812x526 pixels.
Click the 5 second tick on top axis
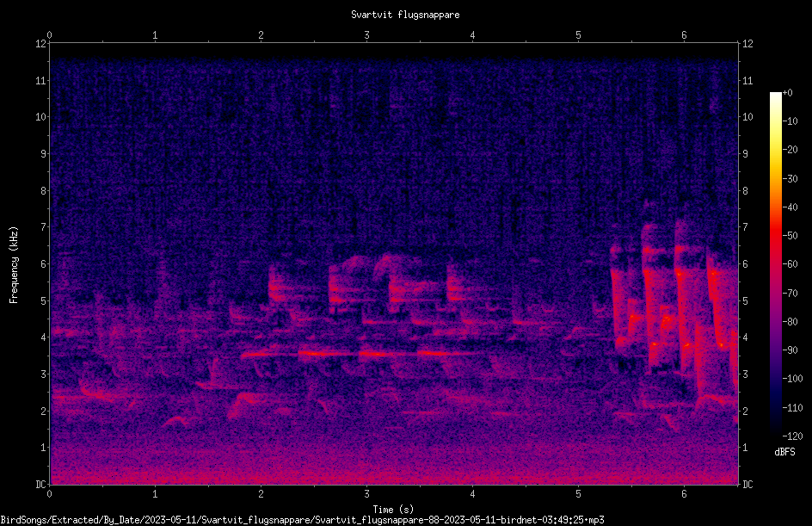tap(578, 35)
